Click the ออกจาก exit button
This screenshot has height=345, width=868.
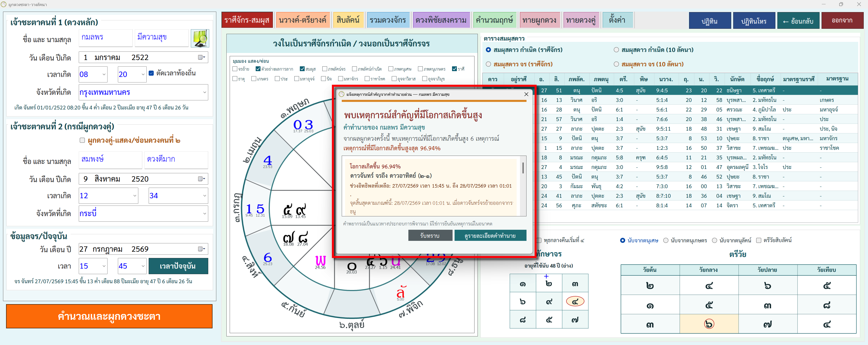(842, 21)
